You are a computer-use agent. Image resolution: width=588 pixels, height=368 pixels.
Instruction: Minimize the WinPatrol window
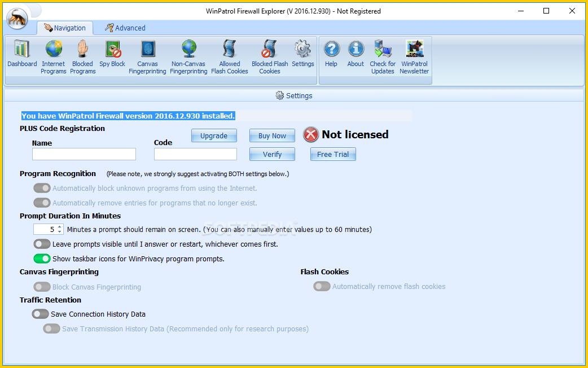click(520, 11)
